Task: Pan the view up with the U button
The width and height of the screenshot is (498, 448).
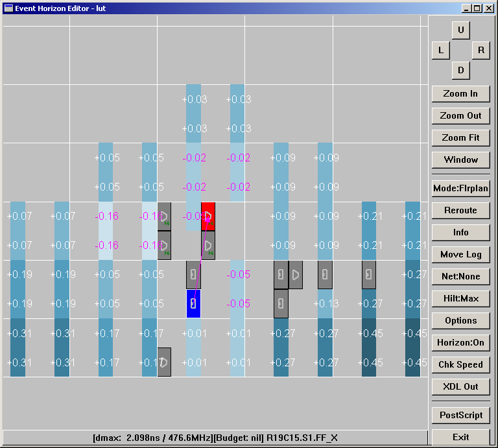Action: click(460, 30)
